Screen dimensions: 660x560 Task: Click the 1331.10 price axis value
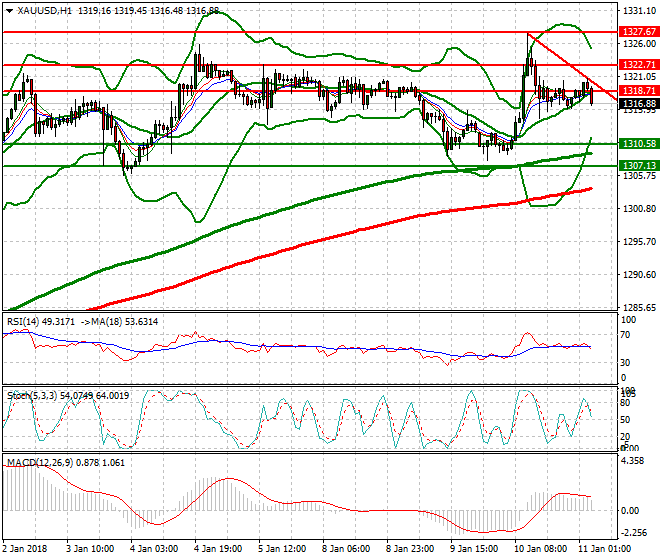click(x=637, y=11)
